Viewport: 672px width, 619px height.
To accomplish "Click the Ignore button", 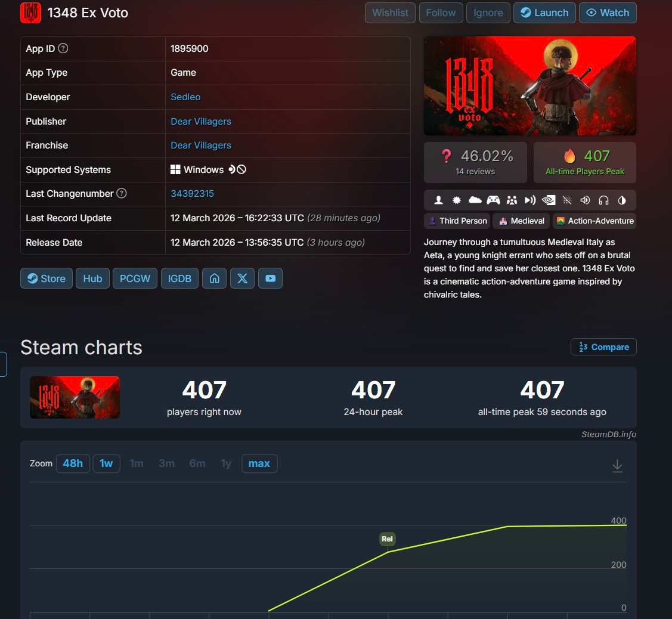I will pos(488,13).
